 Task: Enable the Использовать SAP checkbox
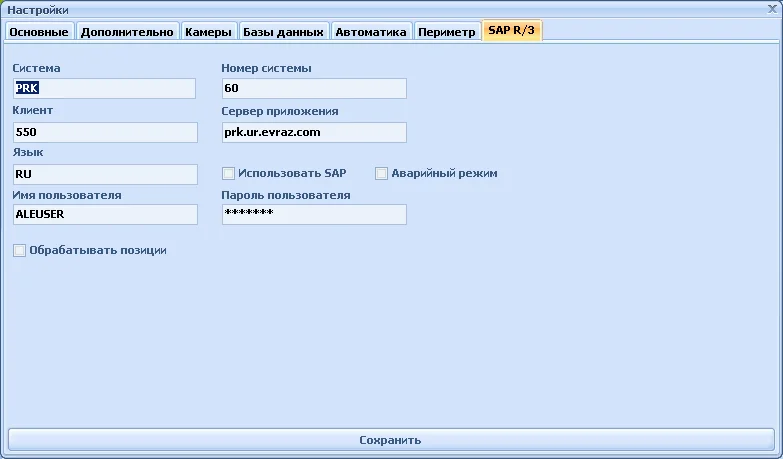(x=228, y=174)
